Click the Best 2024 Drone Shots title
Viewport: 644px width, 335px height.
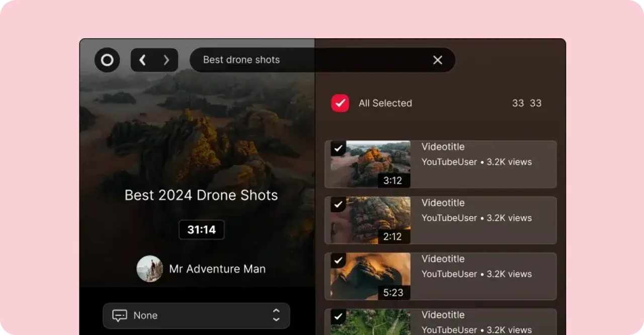coord(201,195)
